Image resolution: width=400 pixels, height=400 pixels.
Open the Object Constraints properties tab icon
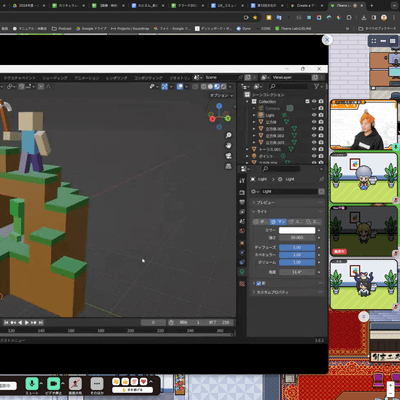[x=242, y=262]
